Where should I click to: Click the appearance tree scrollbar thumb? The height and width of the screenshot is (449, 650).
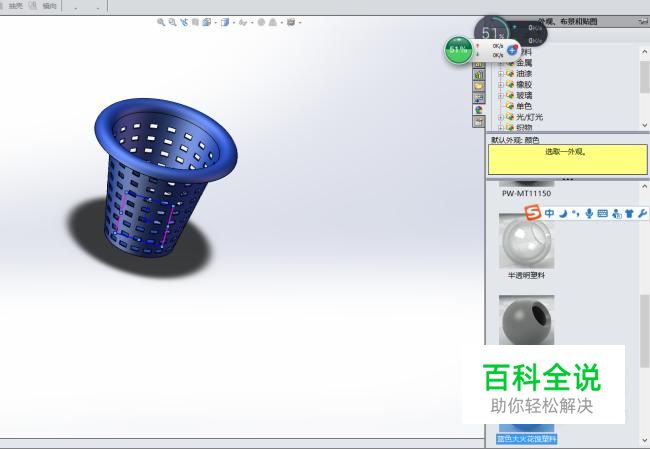point(644,77)
